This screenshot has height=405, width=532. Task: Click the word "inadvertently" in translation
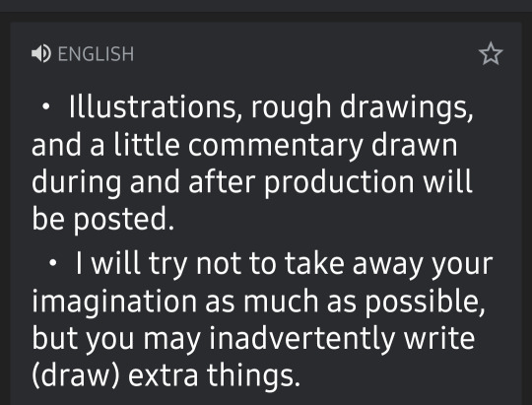tap(302, 338)
